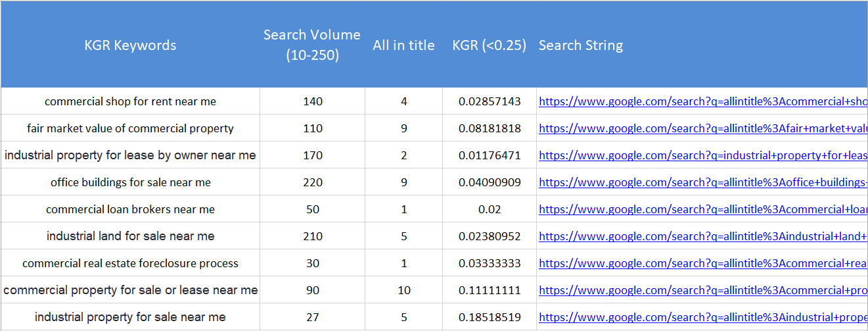Click the commercial real estate foreclosure search link

point(702,263)
